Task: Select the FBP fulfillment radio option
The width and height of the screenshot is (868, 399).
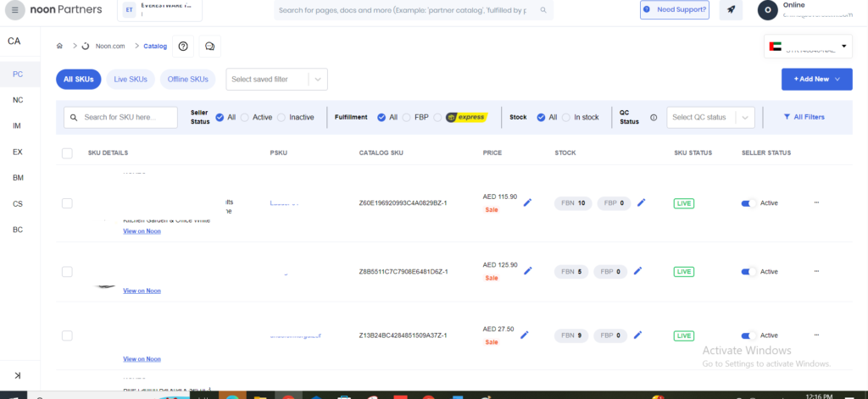Action: click(408, 117)
